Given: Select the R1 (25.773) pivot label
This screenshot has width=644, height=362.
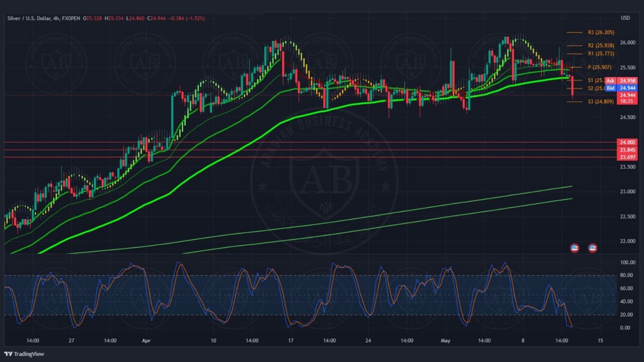Looking at the screenshot, I should click(601, 54).
